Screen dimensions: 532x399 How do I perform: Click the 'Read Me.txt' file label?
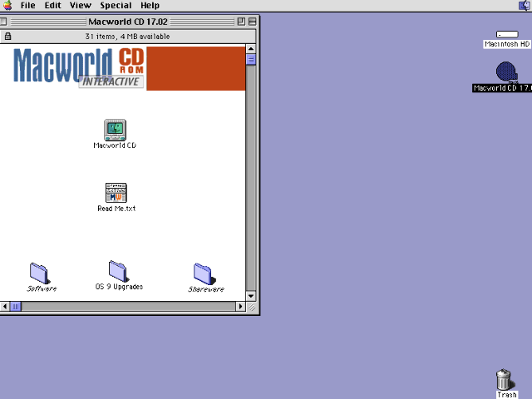click(x=116, y=209)
